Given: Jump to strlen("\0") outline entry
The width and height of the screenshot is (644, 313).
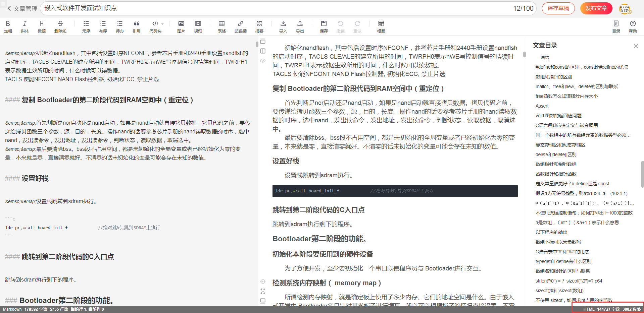Looking at the screenshot, I should [569, 281].
